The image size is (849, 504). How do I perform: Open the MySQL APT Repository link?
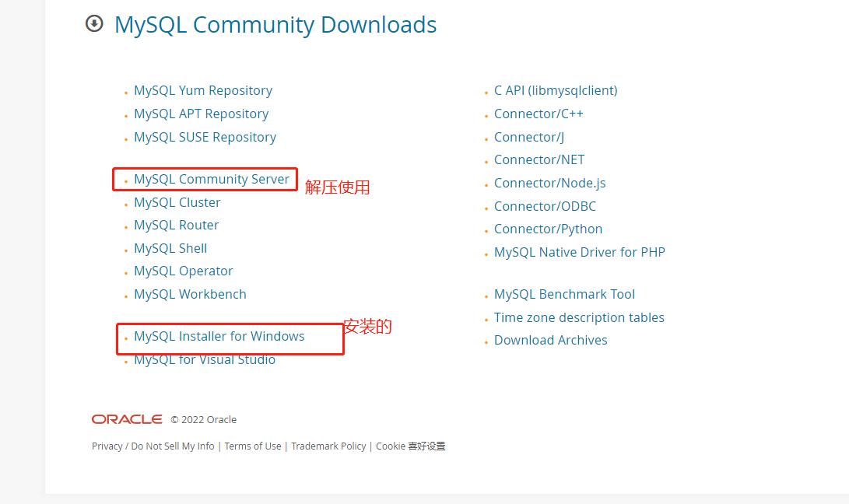[x=202, y=114]
